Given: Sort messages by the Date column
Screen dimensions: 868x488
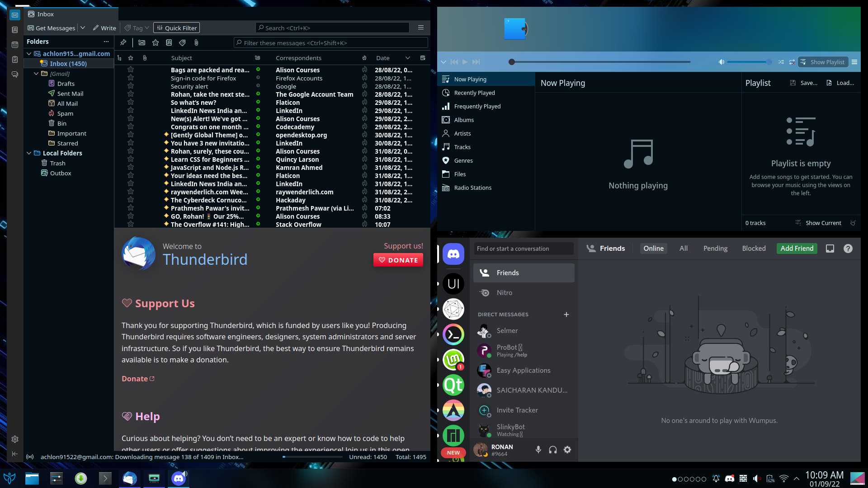Looking at the screenshot, I should [x=392, y=58].
